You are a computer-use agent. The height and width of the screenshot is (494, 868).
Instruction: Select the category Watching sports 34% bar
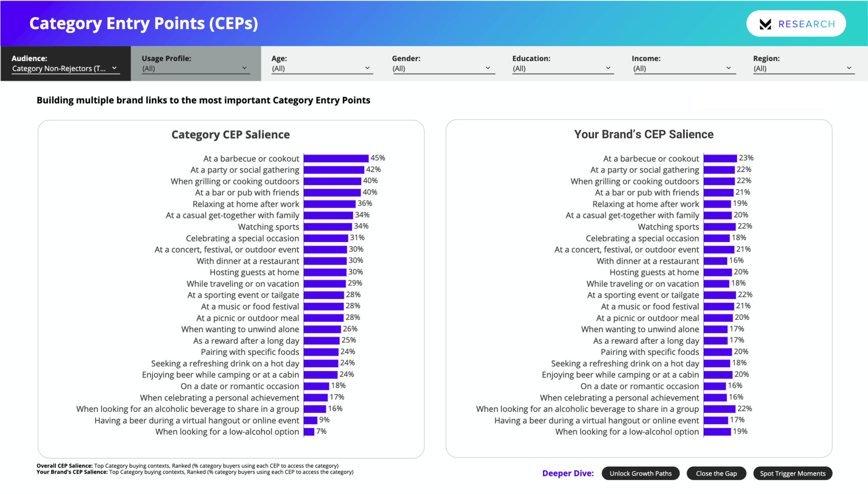point(328,227)
